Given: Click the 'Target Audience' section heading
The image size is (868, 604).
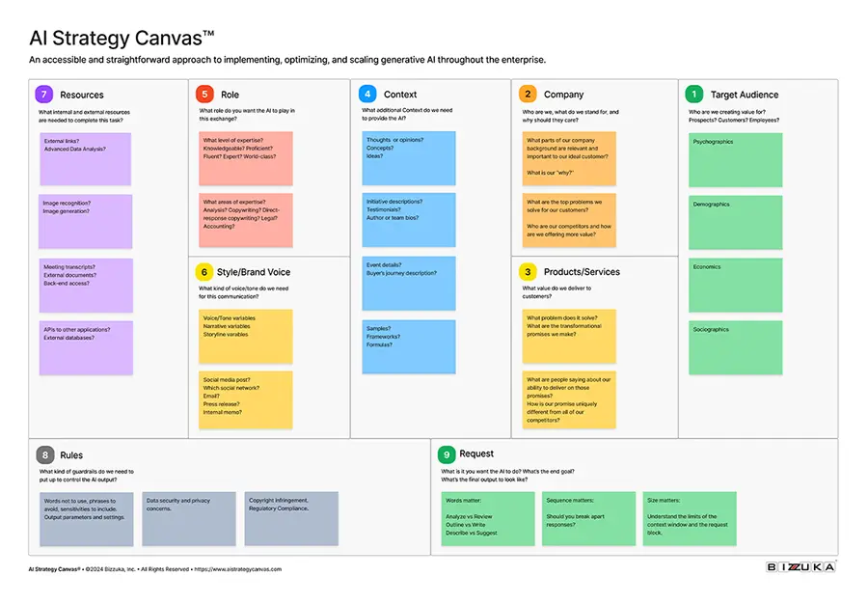Looking at the screenshot, I should coord(745,95).
